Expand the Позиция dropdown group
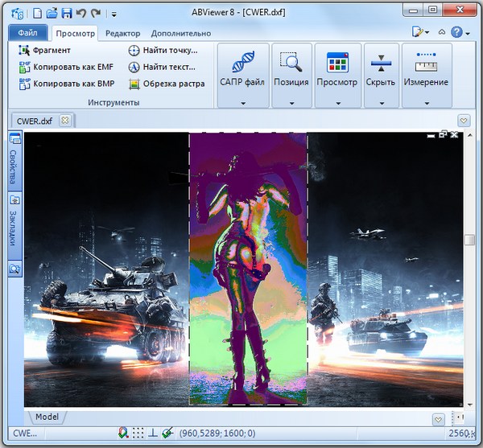Screen dimensions: 483x448 291,102
